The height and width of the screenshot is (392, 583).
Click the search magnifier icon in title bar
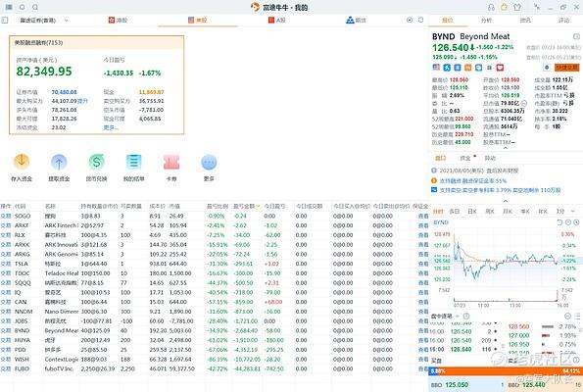coord(35,7)
